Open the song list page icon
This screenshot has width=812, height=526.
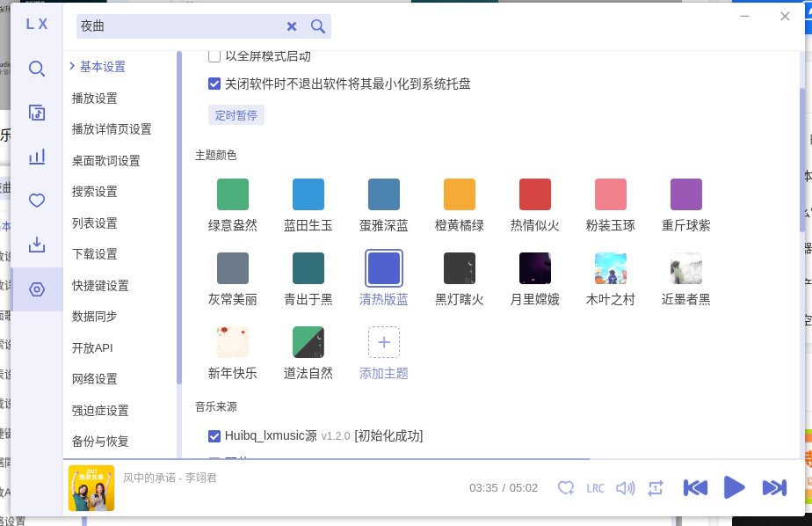point(37,113)
